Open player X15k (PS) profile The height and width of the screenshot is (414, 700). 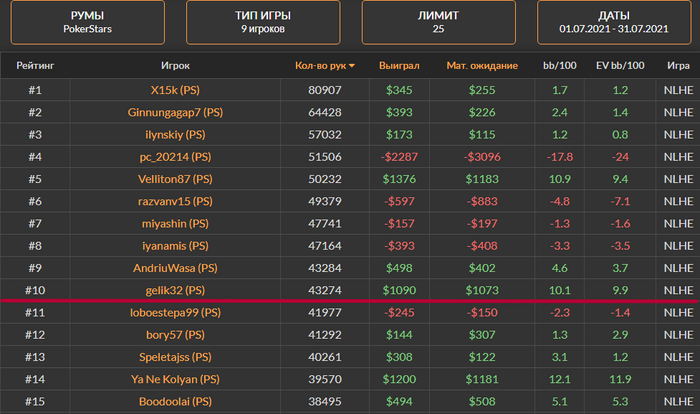(175, 90)
